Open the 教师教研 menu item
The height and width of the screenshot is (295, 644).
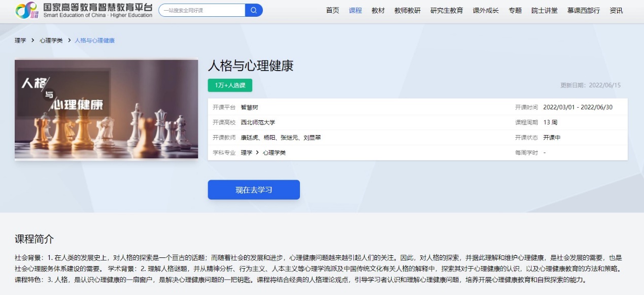click(x=408, y=11)
